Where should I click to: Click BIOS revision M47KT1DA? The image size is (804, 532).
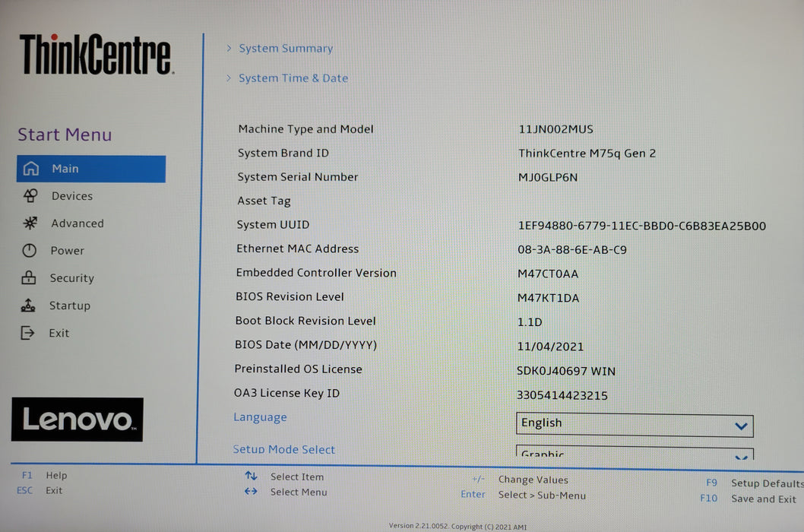coord(548,298)
